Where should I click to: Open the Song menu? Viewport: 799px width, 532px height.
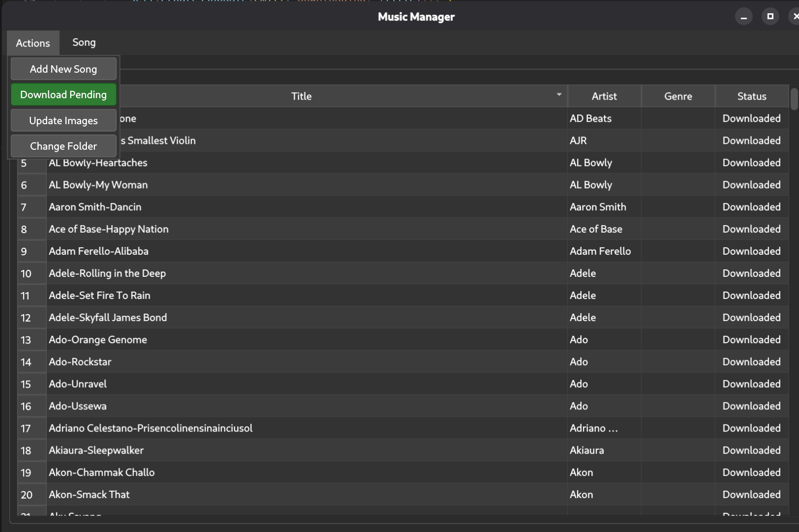coord(84,43)
